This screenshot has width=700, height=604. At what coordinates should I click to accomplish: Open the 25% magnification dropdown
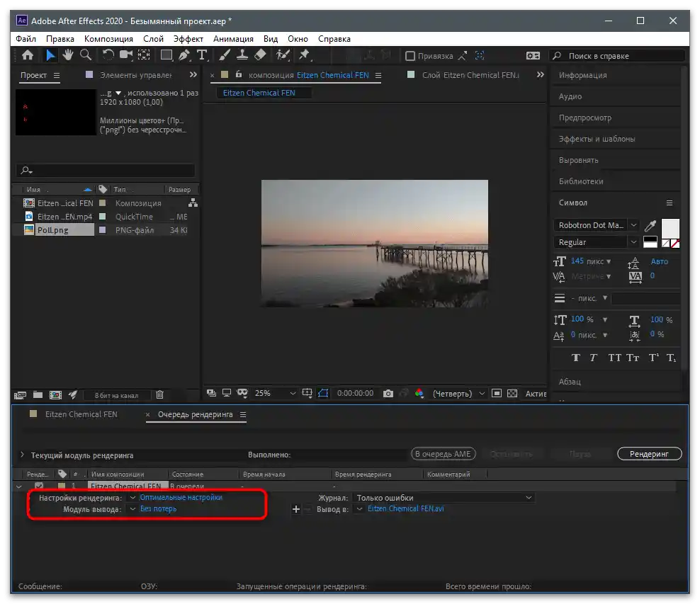275,394
